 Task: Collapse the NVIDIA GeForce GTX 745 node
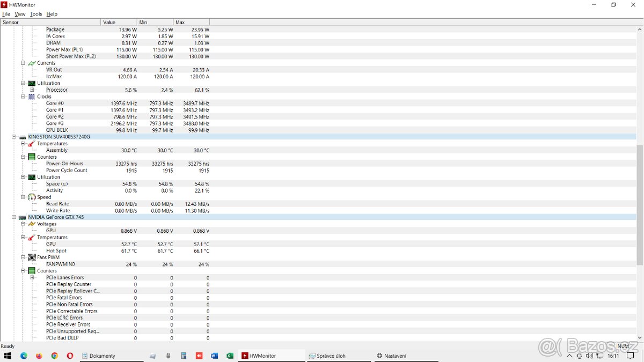pos(14,217)
